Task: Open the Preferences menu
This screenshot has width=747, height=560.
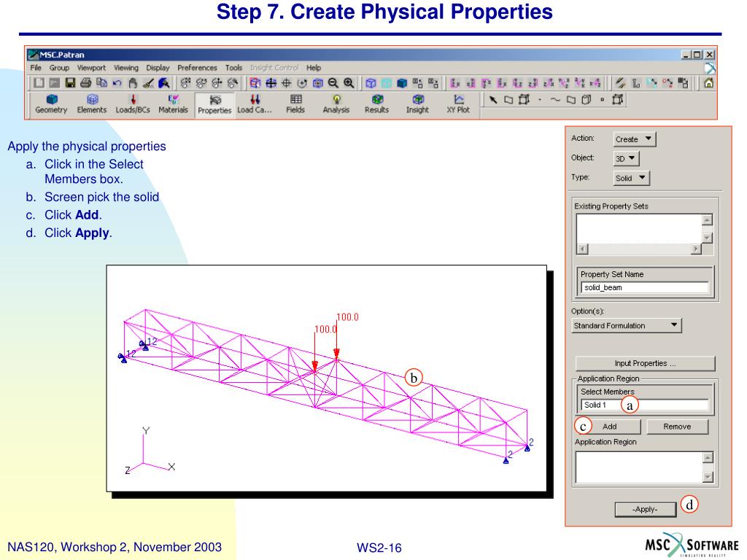Action: pyautogui.click(x=197, y=68)
